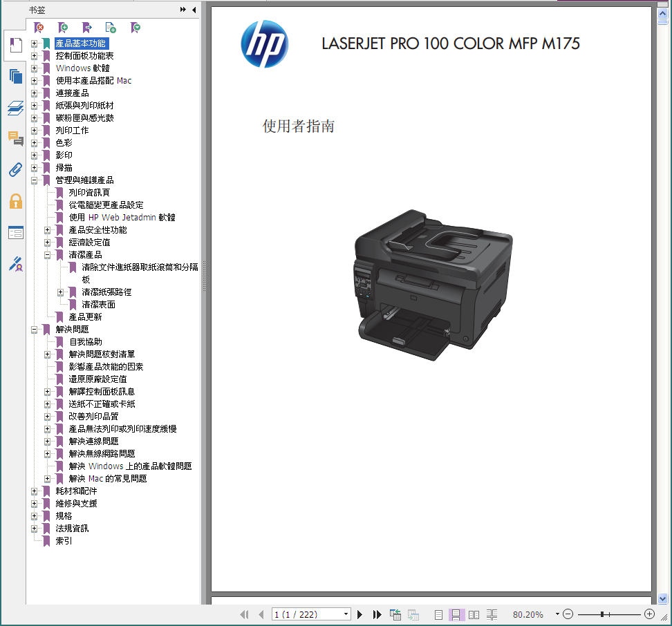672x626 pixels.
Task: Open the 解決 Mac 的常見問題 bookmark
Action: click(x=108, y=478)
